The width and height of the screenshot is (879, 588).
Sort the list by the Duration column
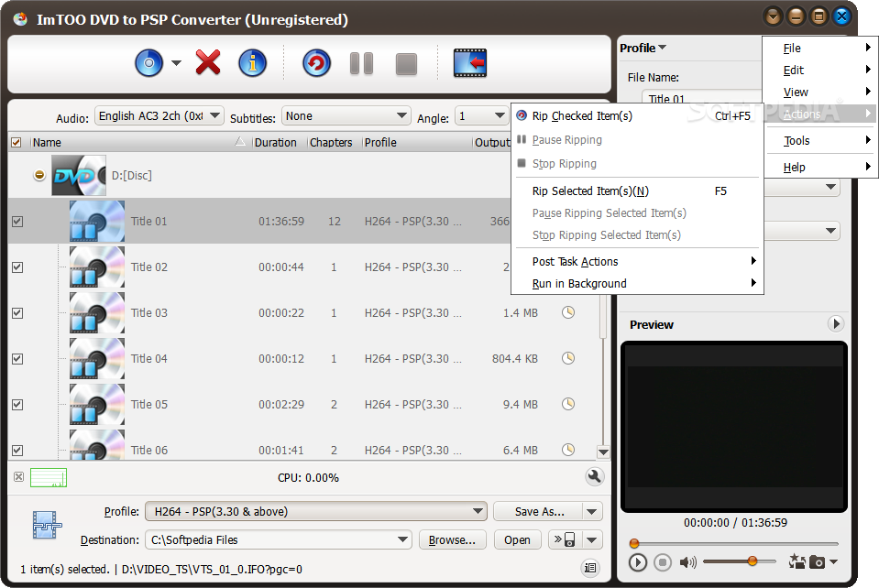click(x=280, y=142)
